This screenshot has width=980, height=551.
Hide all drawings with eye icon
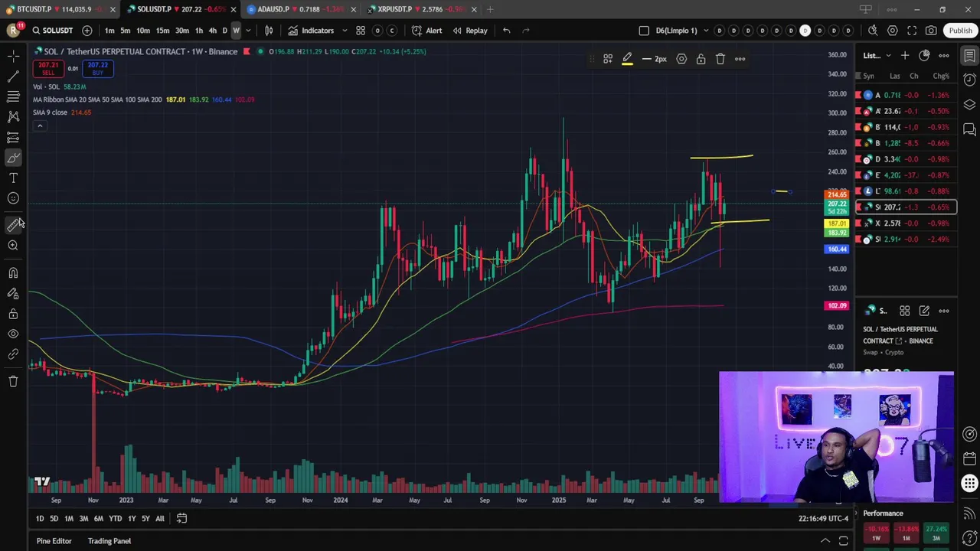(x=13, y=334)
